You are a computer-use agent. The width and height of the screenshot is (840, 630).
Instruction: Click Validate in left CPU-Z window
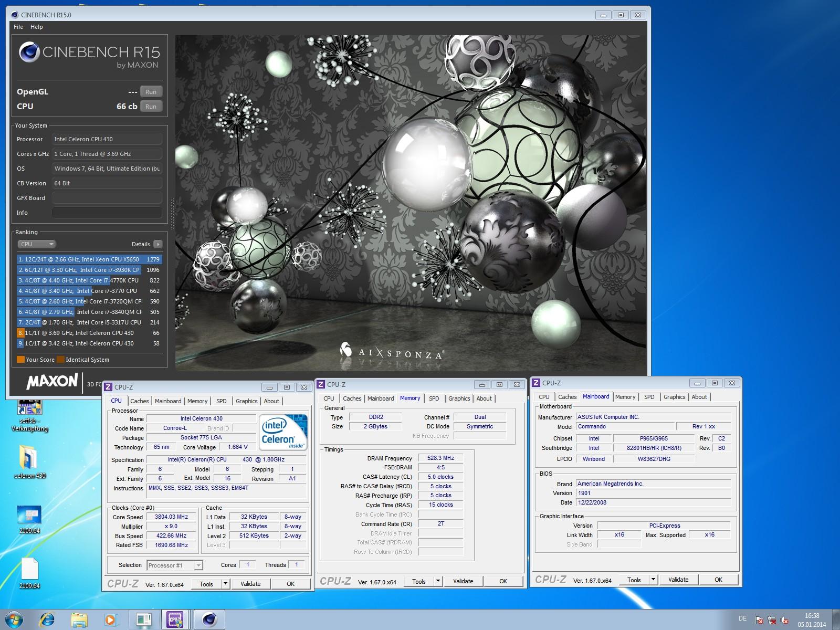coord(250,584)
